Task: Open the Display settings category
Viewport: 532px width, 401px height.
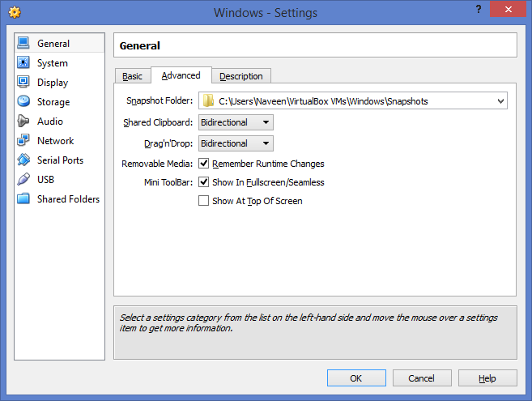Action: click(60, 82)
